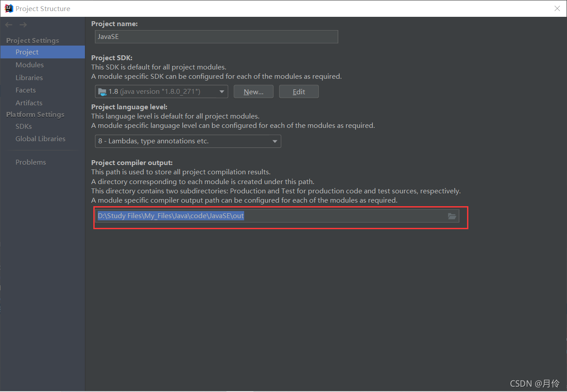Click the Project SDK label

tap(112, 58)
